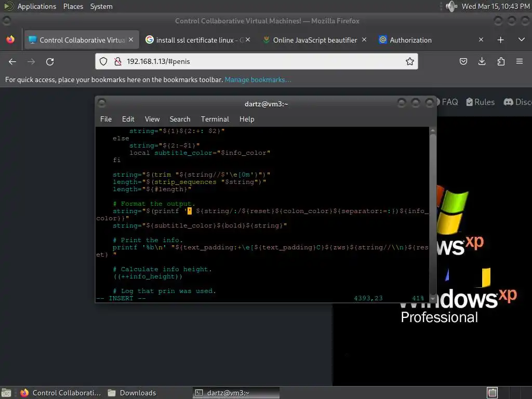Click the "# Print the info." comment line
The height and width of the screenshot is (399, 532).
point(148,240)
